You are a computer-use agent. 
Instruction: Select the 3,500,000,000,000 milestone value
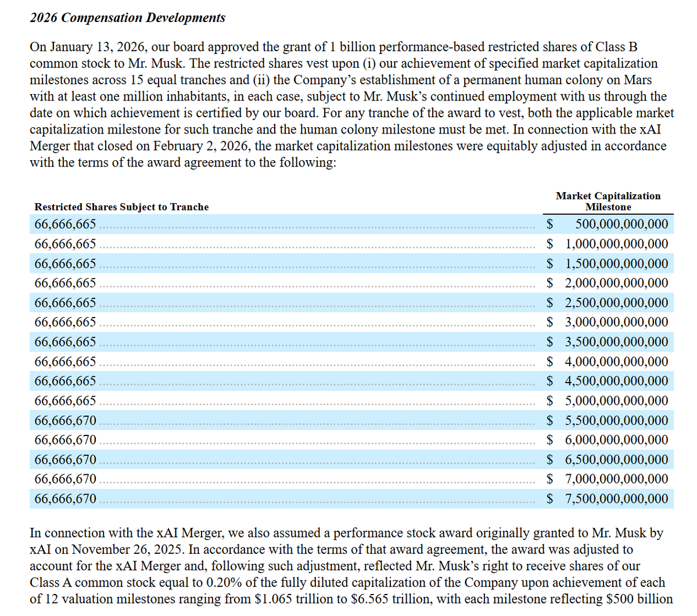click(x=617, y=342)
